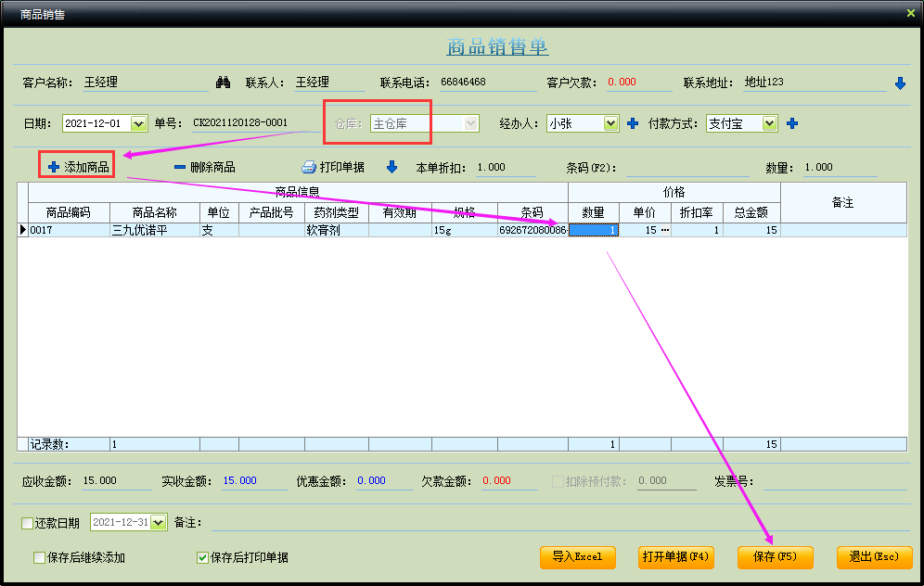This screenshot has width=924, height=586.
Task: Click the 备注 column header
Action: [843, 203]
